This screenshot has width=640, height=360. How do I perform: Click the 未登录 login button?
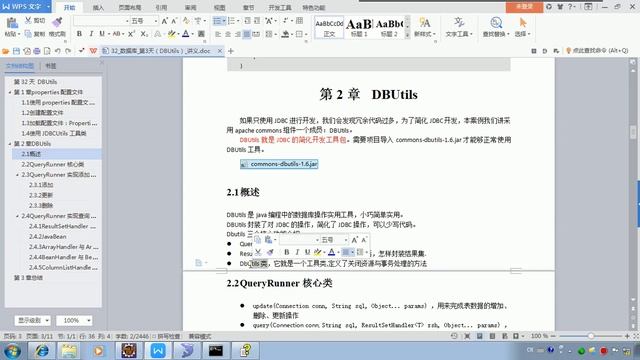[x=524, y=7]
